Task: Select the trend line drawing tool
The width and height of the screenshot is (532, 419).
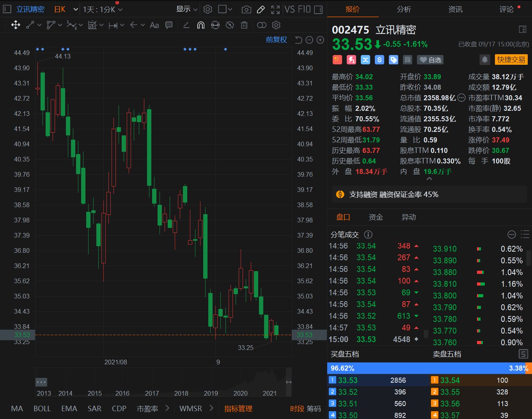Action: (x=30, y=25)
